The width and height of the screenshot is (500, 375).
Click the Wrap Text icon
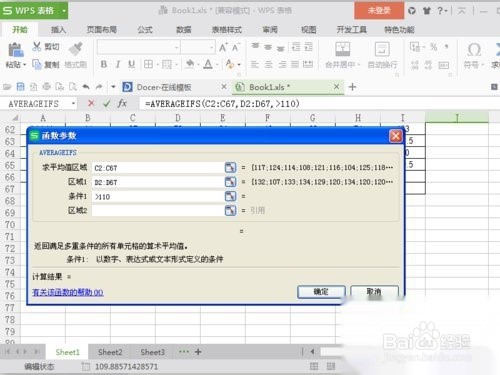pos(382,49)
